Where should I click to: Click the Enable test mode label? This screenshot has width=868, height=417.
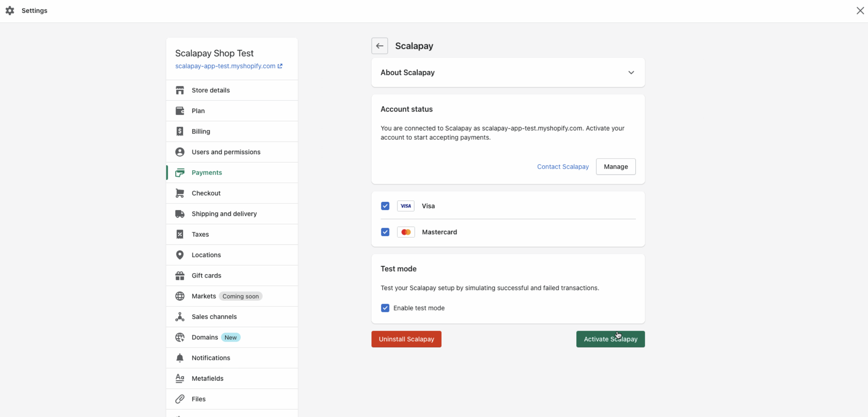click(419, 308)
